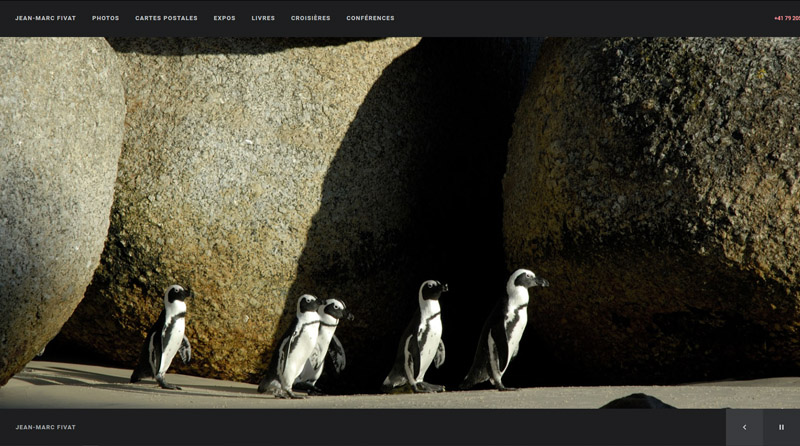Image resolution: width=800 pixels, height=446 pixels.
Task: Click the penguin slideshow photo
Action: [400, 222]
